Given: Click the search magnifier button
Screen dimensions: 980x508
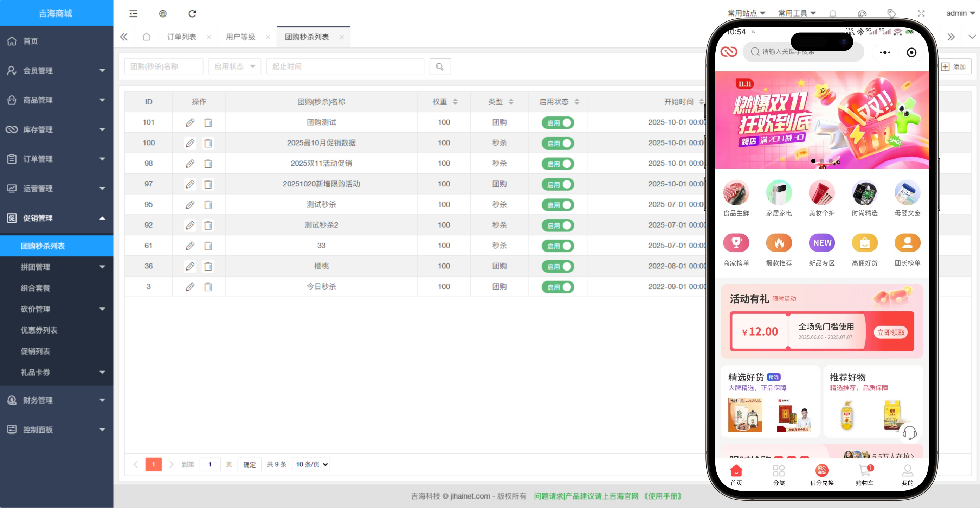Looking at the screenshot, I should tap(440, 66).
